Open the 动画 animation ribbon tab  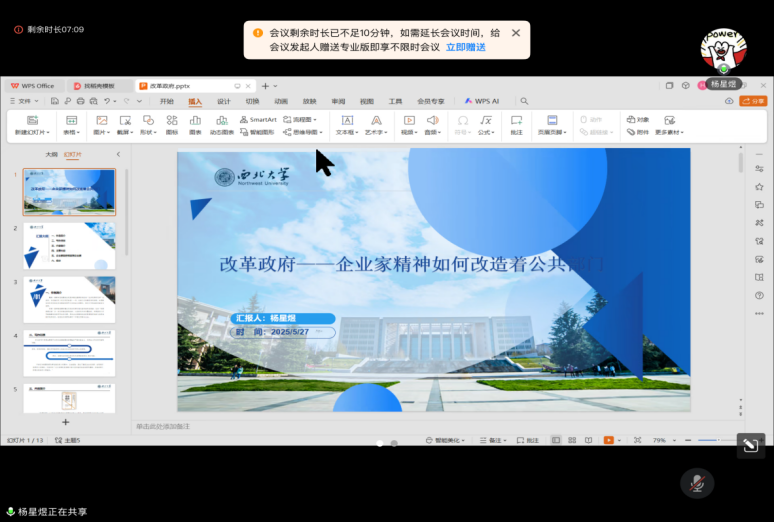281,101
